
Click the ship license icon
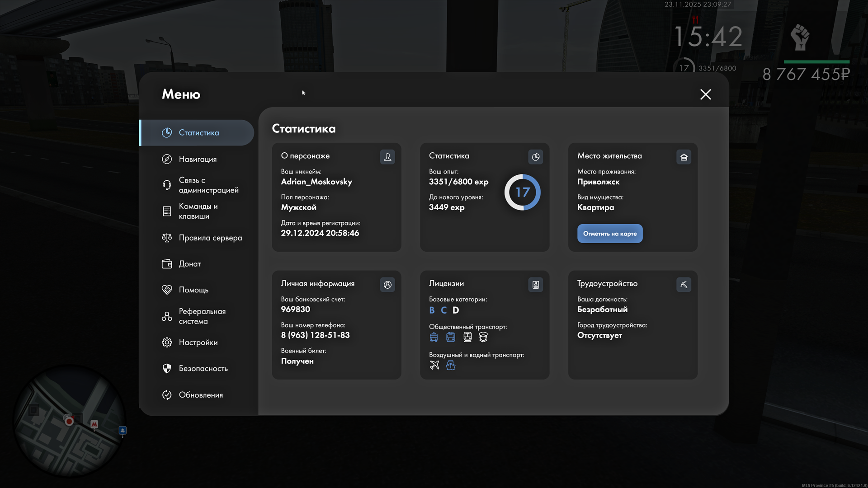451,365
